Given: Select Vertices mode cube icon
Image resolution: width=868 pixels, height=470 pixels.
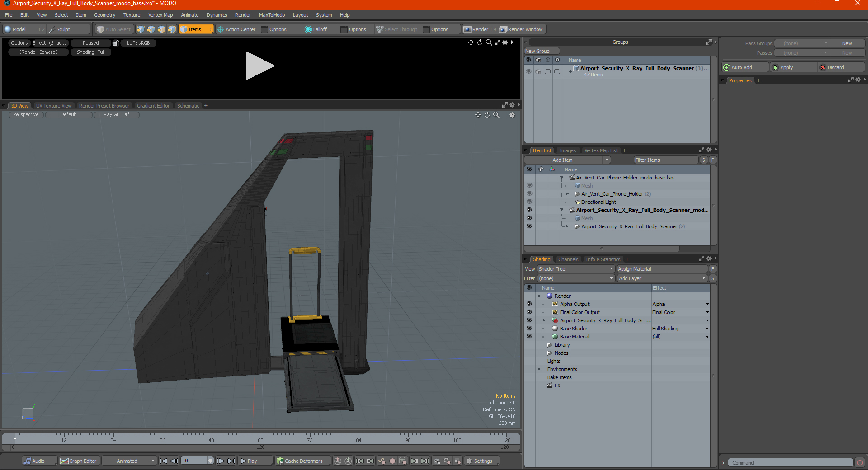Looking at the screenshot, I should pyautogui.click(x=141, y=29).
